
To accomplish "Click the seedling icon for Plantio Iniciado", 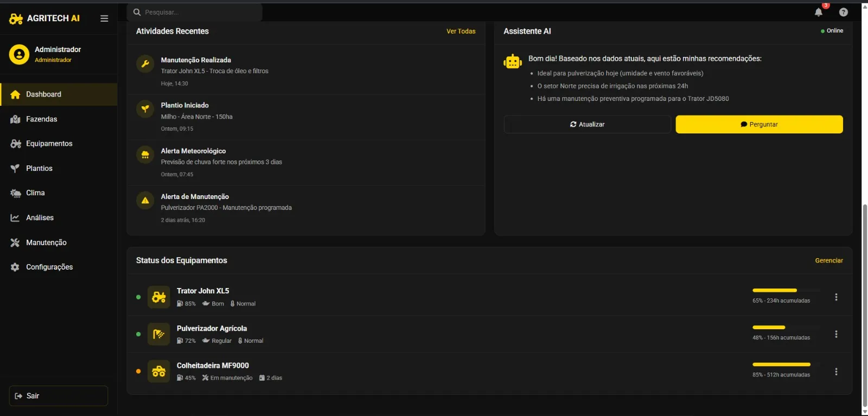I will pyautogui.click(x=145, y=109).
